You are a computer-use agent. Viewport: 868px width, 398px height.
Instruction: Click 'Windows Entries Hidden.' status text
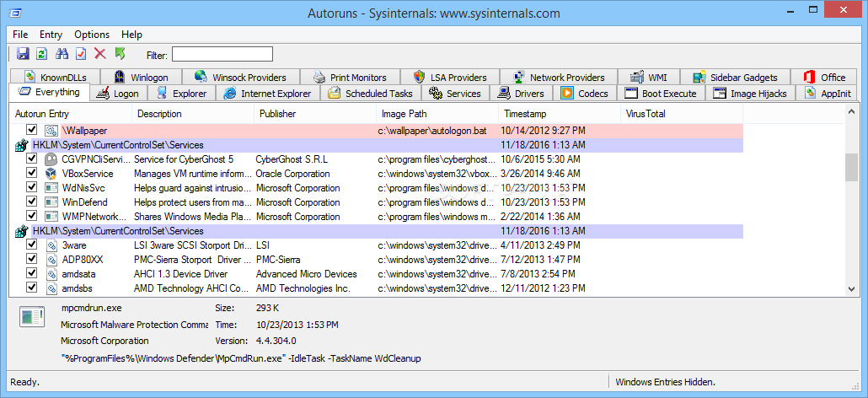coord(666,382)
